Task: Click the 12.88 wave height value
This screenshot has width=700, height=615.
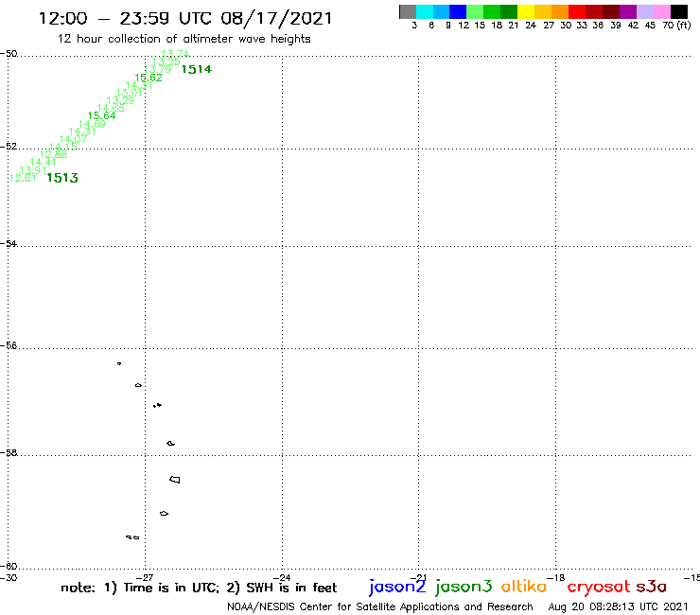Action: tap(53, 154)
